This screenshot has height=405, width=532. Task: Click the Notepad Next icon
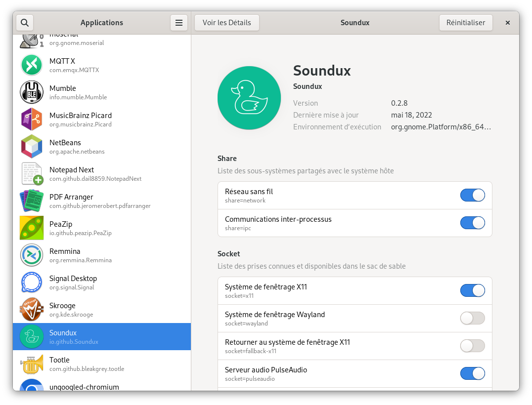coord(32,173)
